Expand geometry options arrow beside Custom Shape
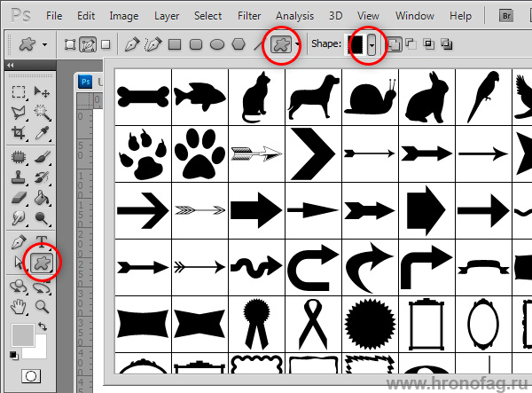Screen dimensions: 532x393 tap(299, 43)
